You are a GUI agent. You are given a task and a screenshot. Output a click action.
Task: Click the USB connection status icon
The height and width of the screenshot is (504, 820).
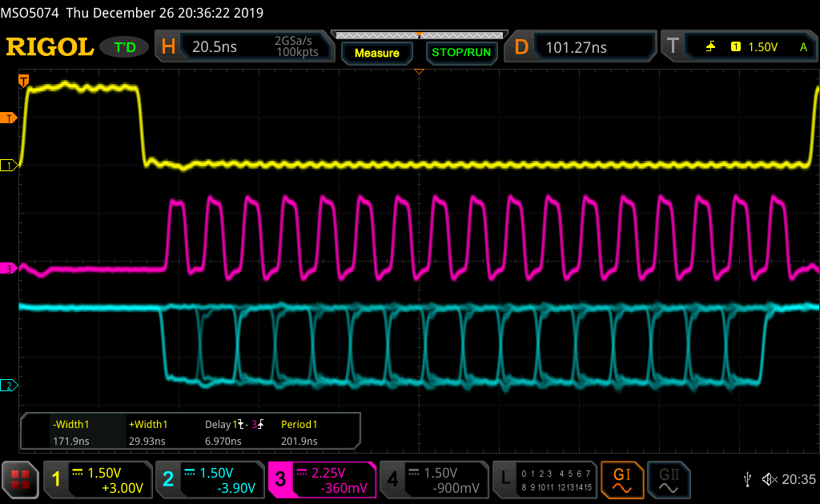tap(748, 479)
